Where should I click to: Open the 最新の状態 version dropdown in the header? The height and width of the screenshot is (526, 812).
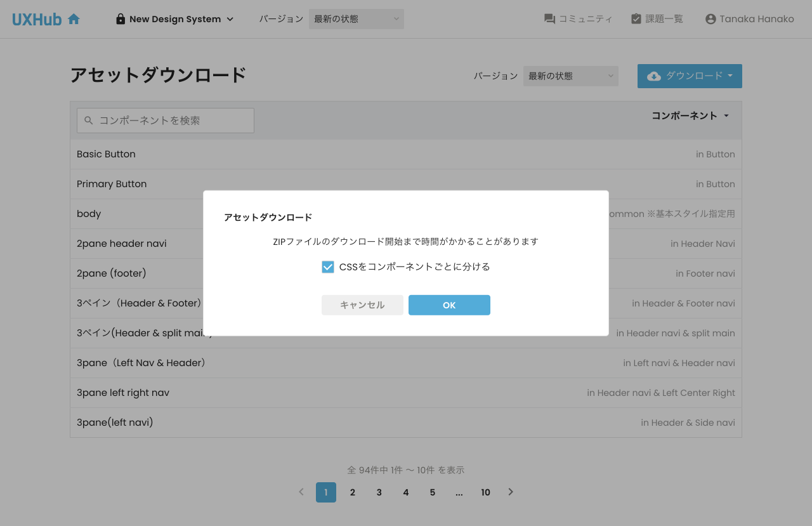[355, 18]
